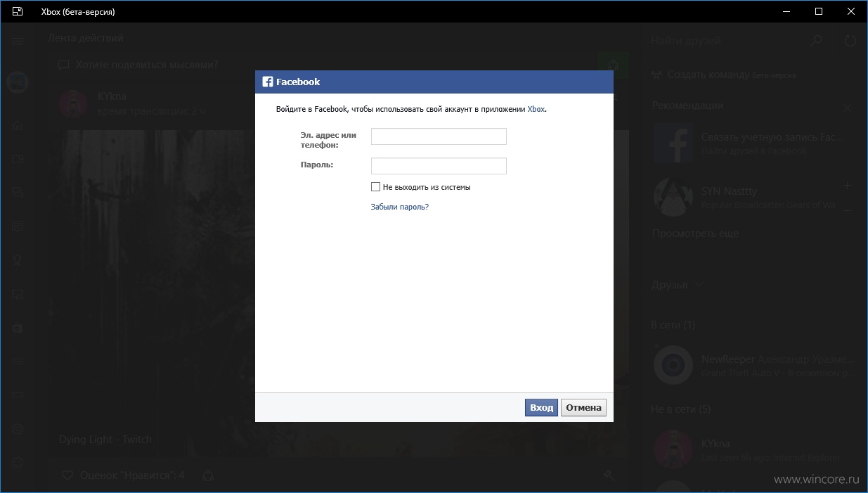Expand the Друзья filter dropdown

[678, 285]
